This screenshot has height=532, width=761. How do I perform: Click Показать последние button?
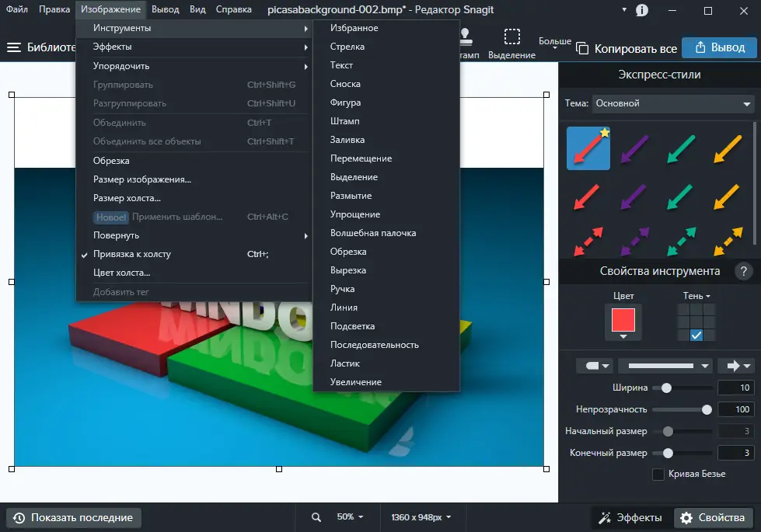(74, 517)
